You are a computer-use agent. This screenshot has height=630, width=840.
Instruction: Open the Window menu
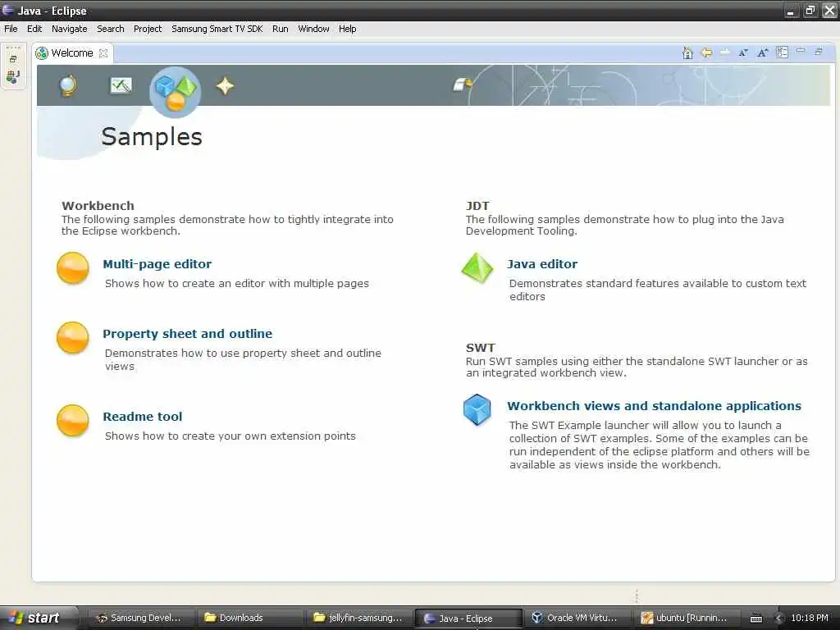[x=313, y=29]
